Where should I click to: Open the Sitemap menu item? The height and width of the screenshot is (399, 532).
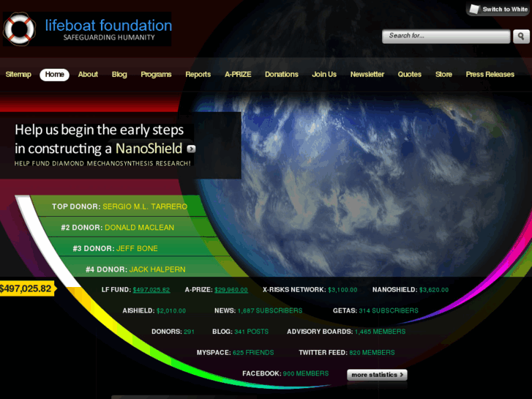pyautogui.click(x=18, y=75)
